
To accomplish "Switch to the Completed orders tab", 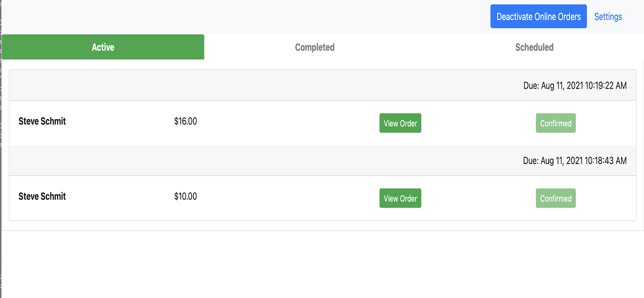I will tap(315, 47).
